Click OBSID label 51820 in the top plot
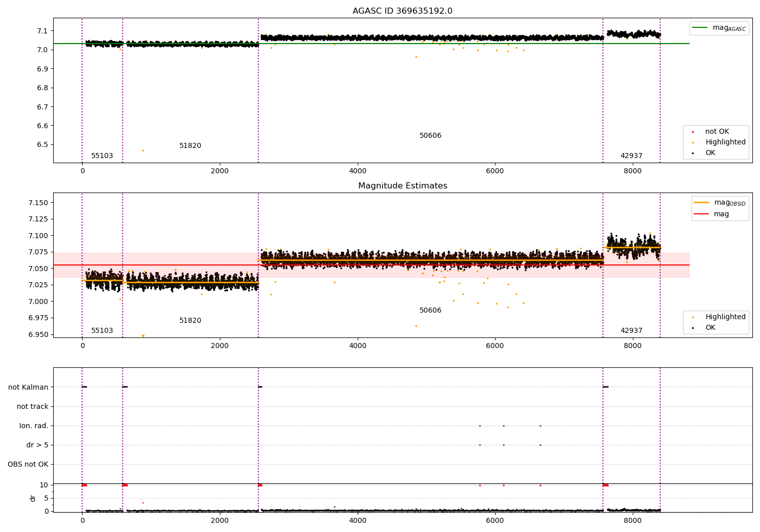 [x=190, y=146]
